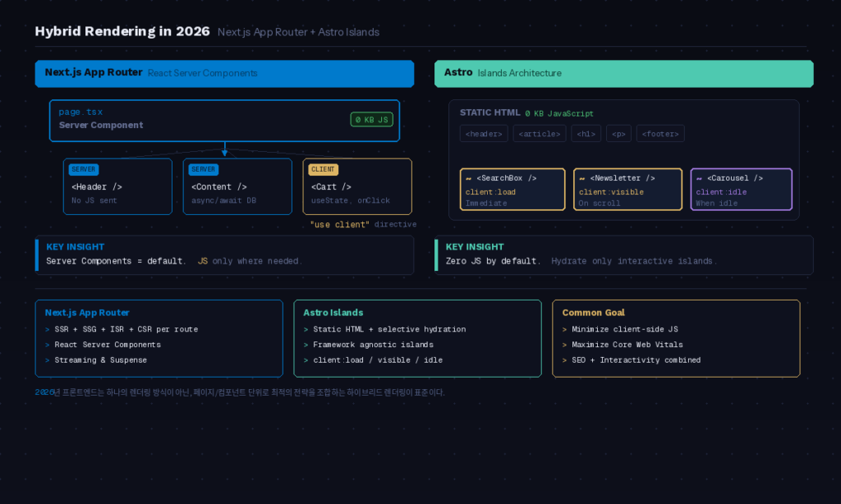The image size is (841, 504).
Task: Switch to the Astro Islands Architecture section header
Action: pyautogui.click(x=623, y=73)
